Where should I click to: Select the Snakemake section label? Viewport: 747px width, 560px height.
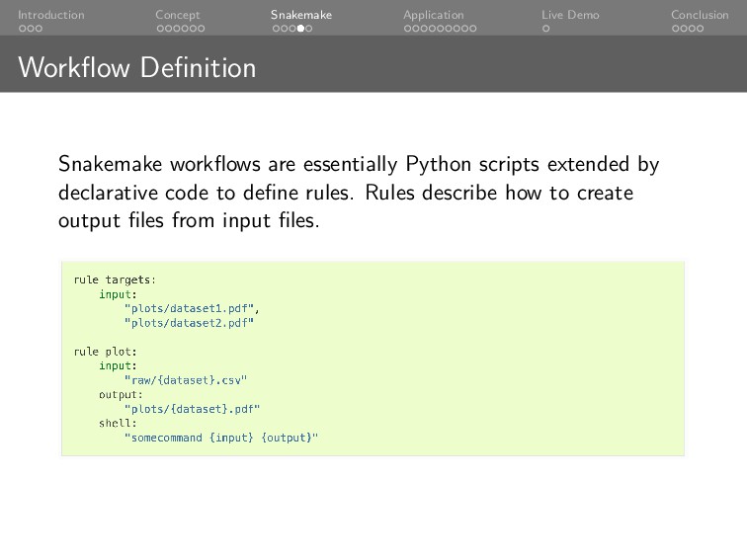[301, 15]
